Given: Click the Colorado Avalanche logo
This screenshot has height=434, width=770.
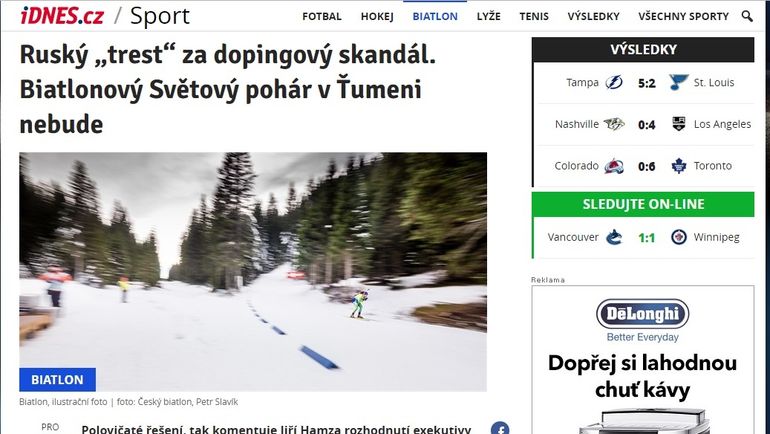Looking at the screenshot, I should (614, 166).
